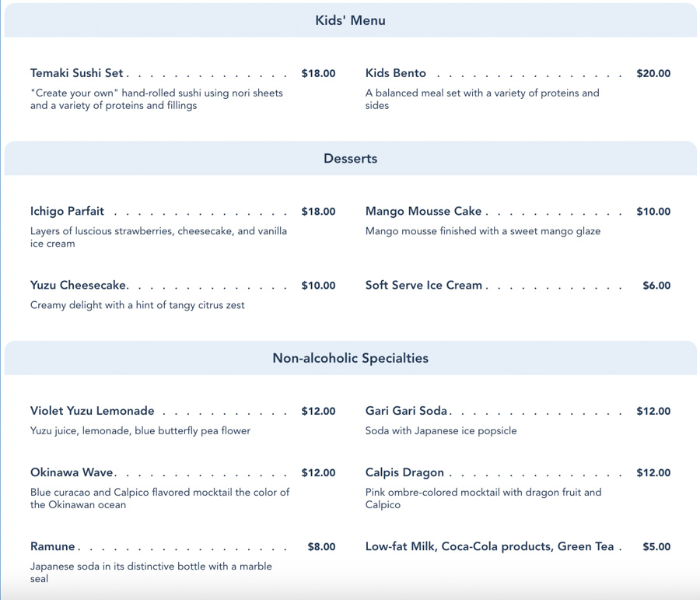Click the Kids' Menu section header
Screen dimensions: 700x600
350,21
